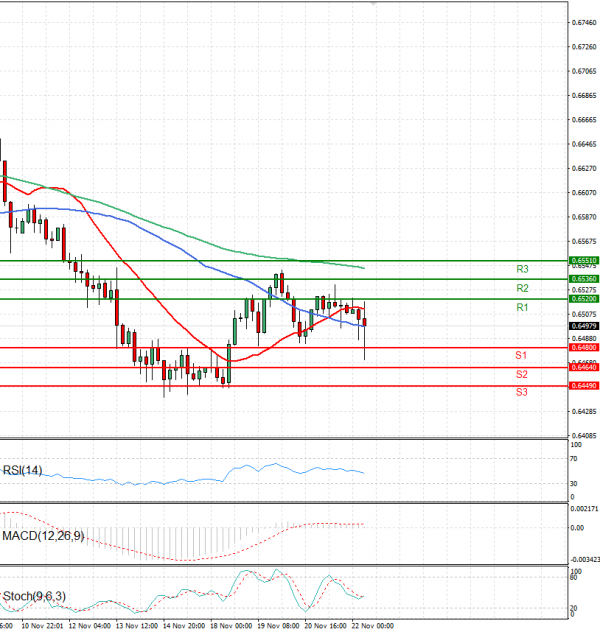The height and width of the screenshot is (632, 600).
Task: Click the 12 Nov 04:00 time label
Action: point(89,626)
